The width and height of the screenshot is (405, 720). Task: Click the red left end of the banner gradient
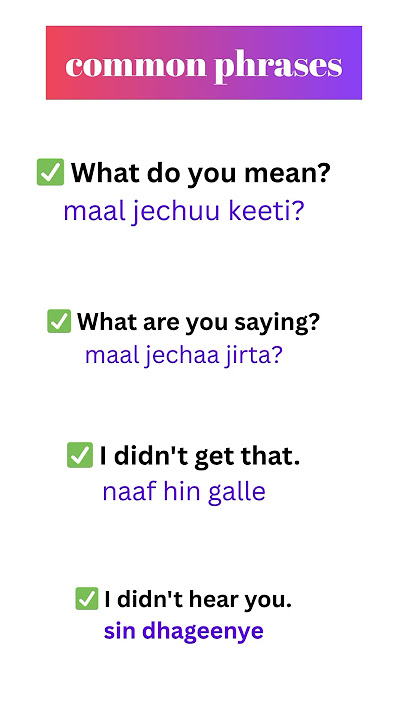click(54, 63)
